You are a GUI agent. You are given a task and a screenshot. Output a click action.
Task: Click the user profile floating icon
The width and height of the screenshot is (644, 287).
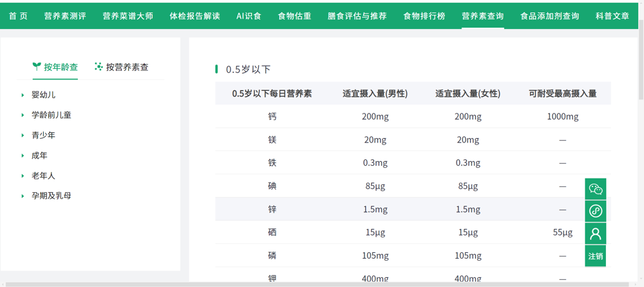tap(595, 233)
